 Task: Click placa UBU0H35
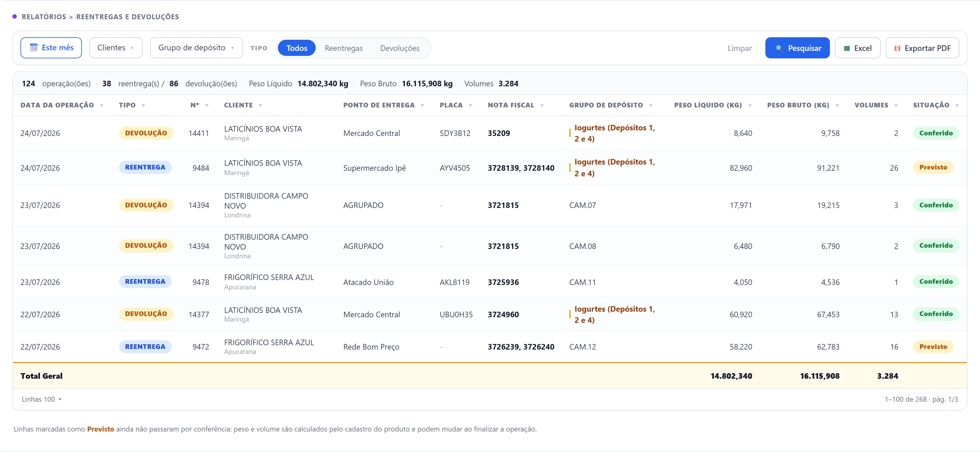pos(456,314)
